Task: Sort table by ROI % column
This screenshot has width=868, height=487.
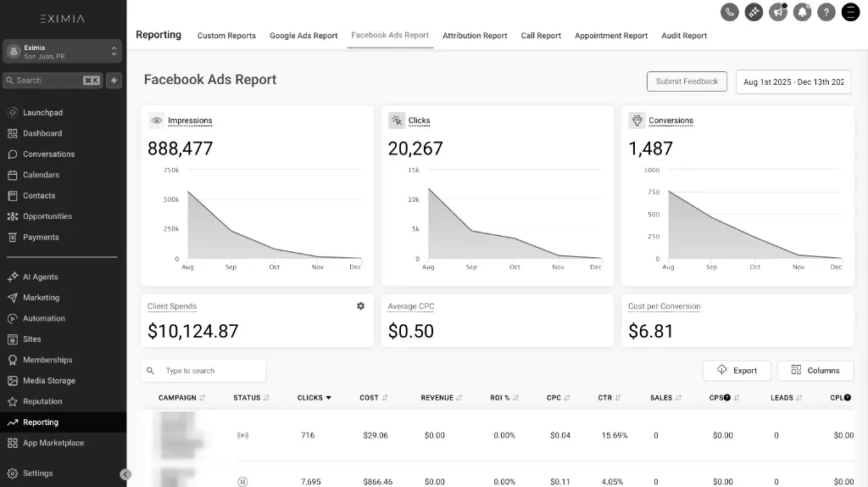Action: point(504,398)
